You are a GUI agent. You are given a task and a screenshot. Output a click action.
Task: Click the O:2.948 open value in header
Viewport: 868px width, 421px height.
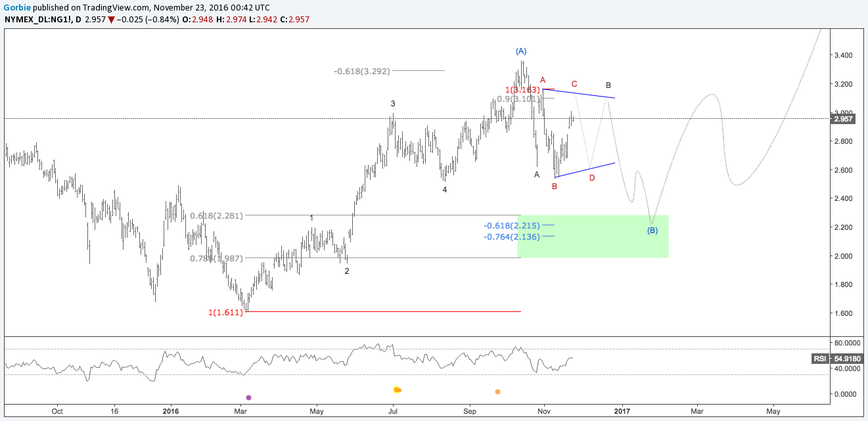pyautogui.click(x=198, y=20)
